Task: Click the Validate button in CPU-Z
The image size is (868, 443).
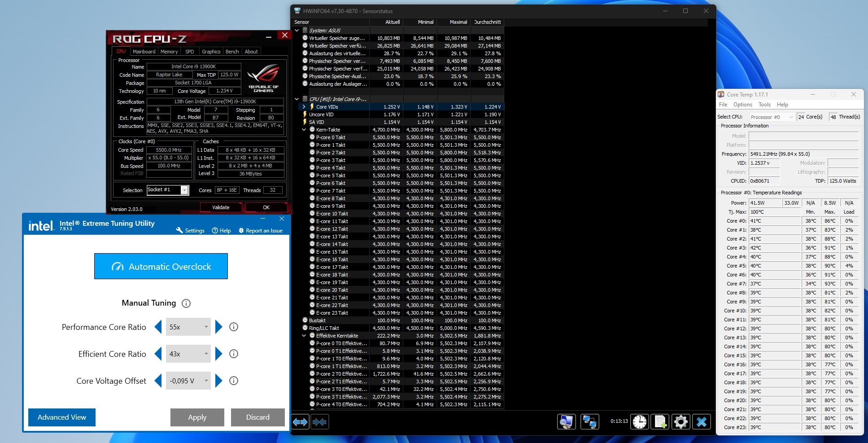Action: [x=221, y=207]
